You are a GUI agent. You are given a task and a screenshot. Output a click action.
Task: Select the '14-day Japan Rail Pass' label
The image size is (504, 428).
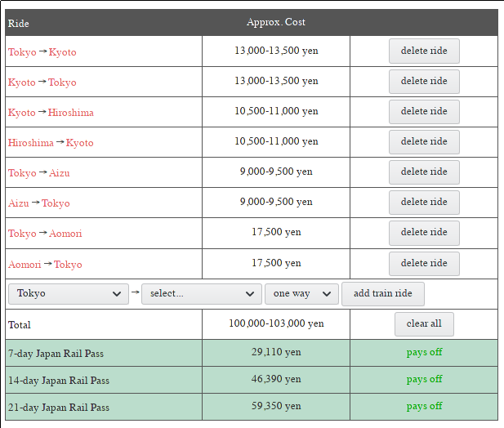pyautogui.click(x=59, y=381)
